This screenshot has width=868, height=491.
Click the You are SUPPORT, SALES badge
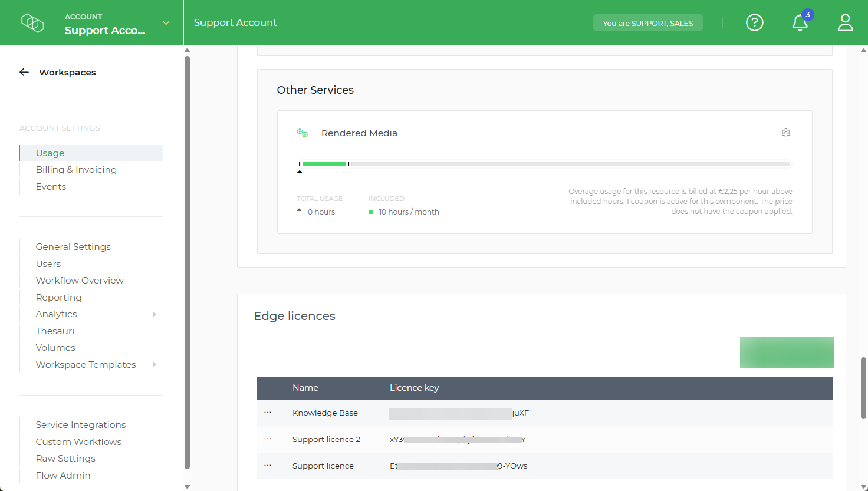(647, 22)
